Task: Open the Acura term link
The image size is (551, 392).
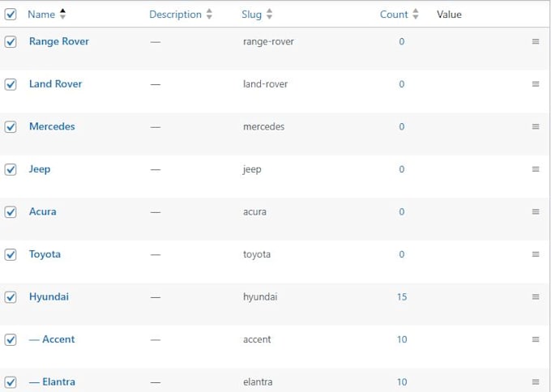Action: 42,211
